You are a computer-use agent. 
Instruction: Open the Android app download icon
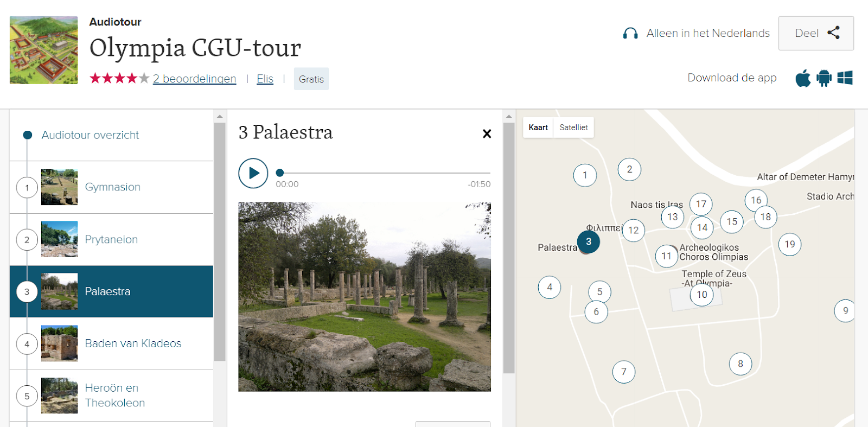(x=824, y=78)
